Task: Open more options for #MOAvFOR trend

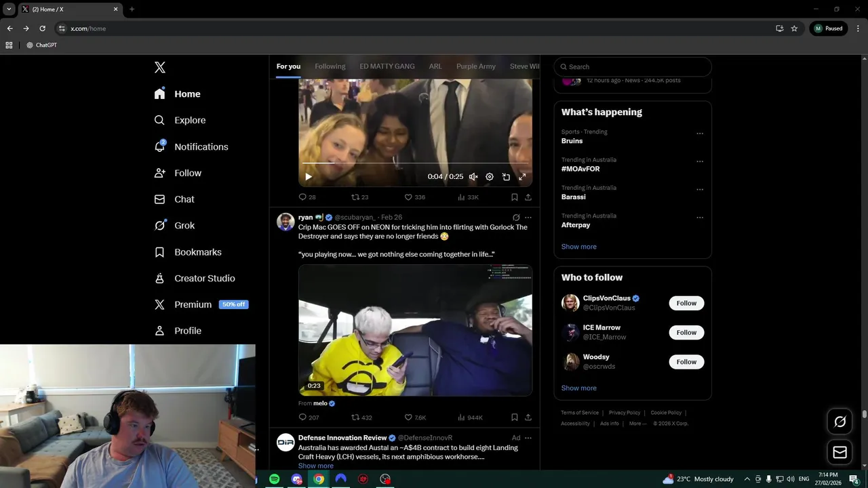Action: 700,161
